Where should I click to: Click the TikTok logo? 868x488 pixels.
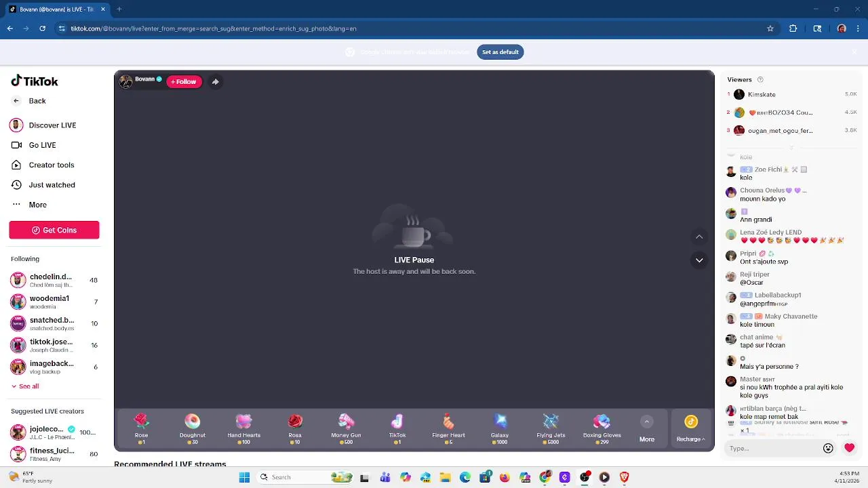[35, 81]
